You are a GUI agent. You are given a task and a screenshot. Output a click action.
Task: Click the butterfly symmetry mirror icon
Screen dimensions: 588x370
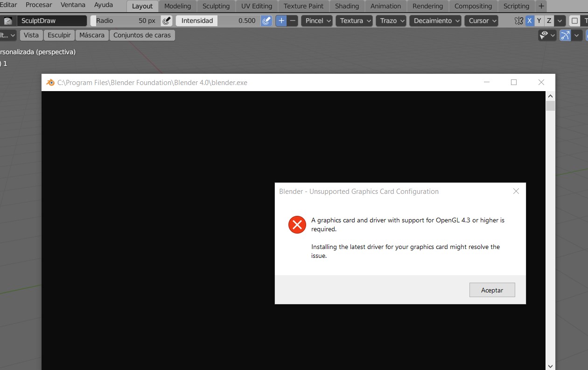pos(518,21)
